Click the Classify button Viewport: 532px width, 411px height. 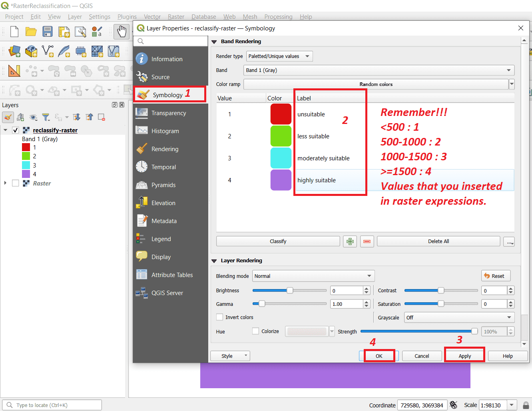(x=278, y=241)
